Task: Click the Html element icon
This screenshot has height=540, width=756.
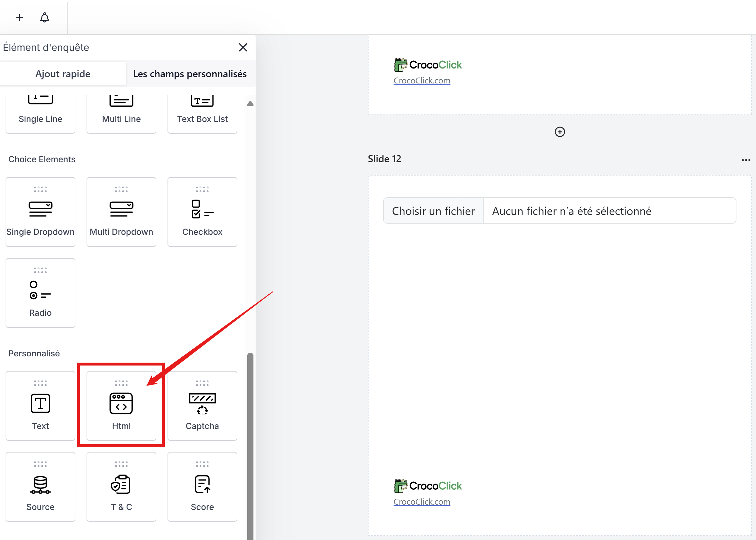Action: tap(121, 403)
